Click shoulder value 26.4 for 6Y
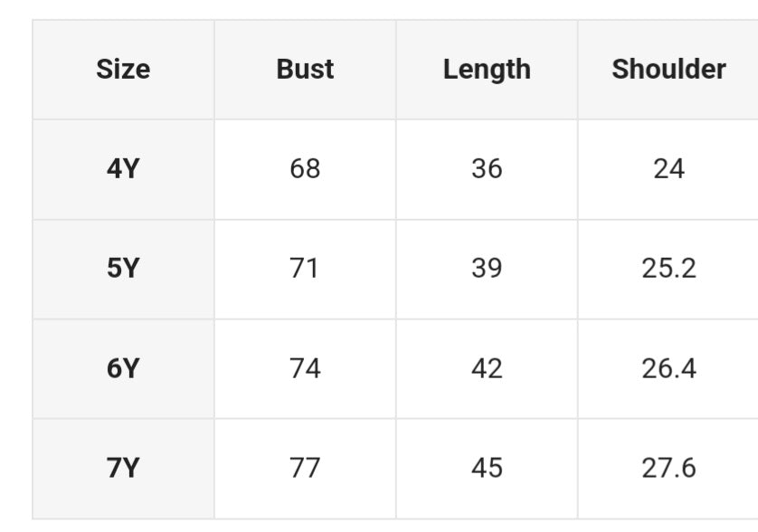 668,368
